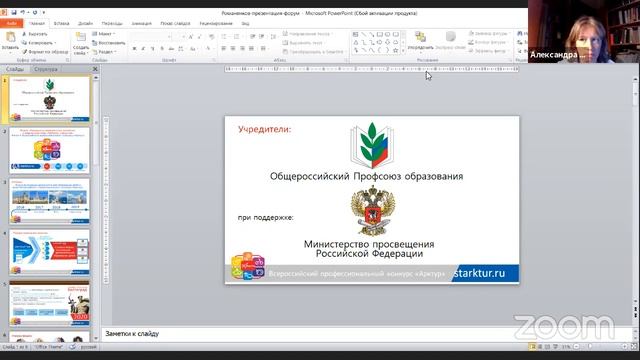This screenshot has height=360, width=640.
Task: Select the five-point Star shape in gallery
Action: coord(395,51)
